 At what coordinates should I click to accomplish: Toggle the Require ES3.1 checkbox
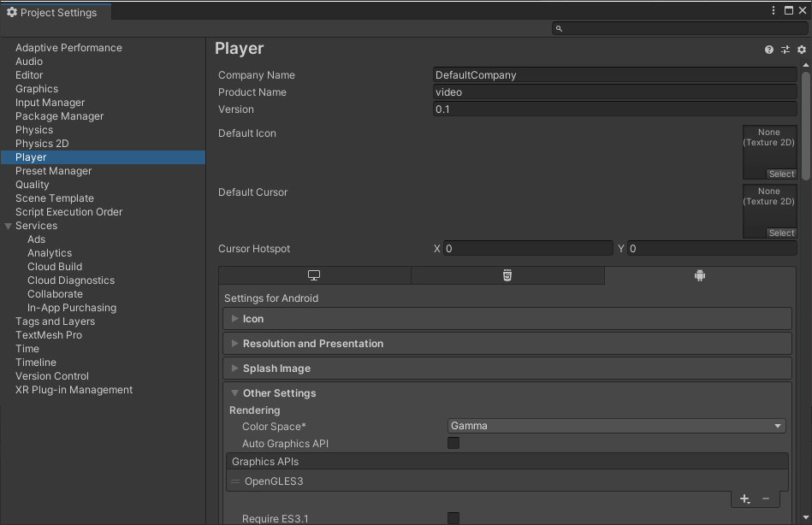[x=453, y=518]
